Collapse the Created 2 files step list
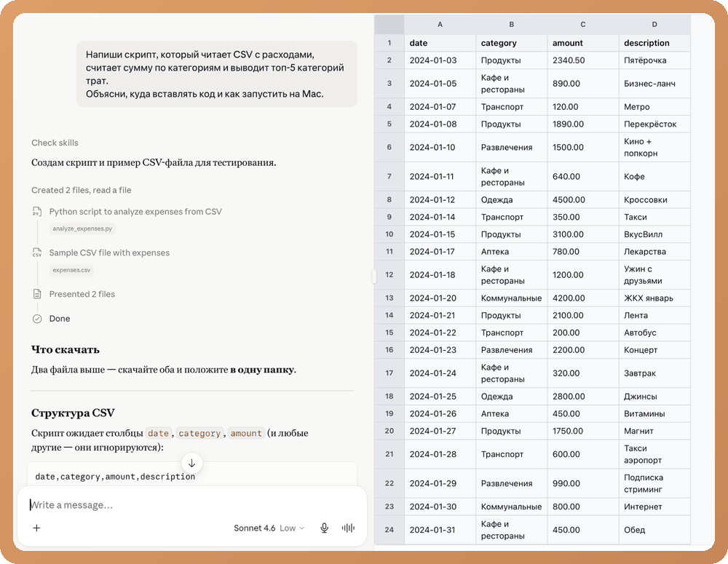 click(x=82, y=190)
